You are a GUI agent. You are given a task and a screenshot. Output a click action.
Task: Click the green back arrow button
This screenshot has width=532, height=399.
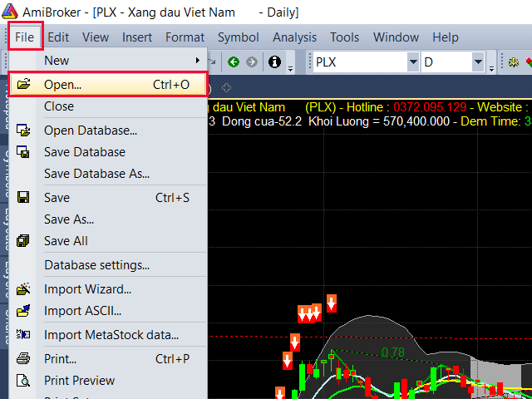[234, 62]
